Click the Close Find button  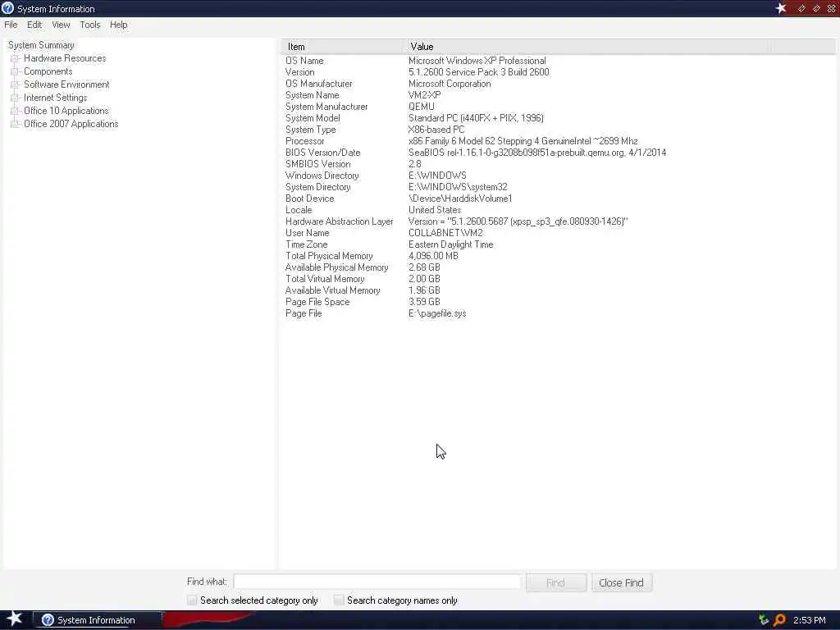pyautogui.click(x=622, y=582)
